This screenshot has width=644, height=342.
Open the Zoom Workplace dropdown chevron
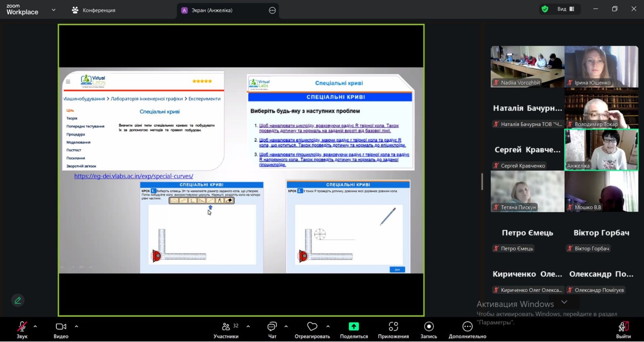coord(54,10)
